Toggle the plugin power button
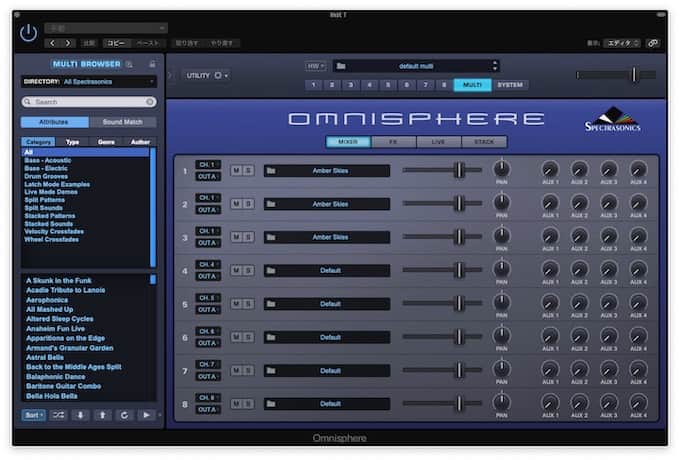Image resolution: width=680 pixels, height=460 pixels. pos(28,33)
